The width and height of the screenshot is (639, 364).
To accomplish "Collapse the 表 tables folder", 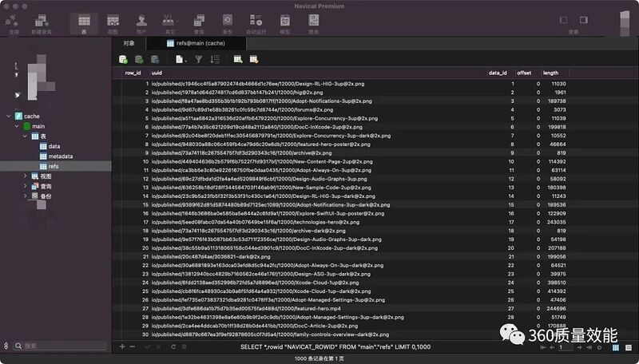I will pyautogui.click(x=25, y=136).
